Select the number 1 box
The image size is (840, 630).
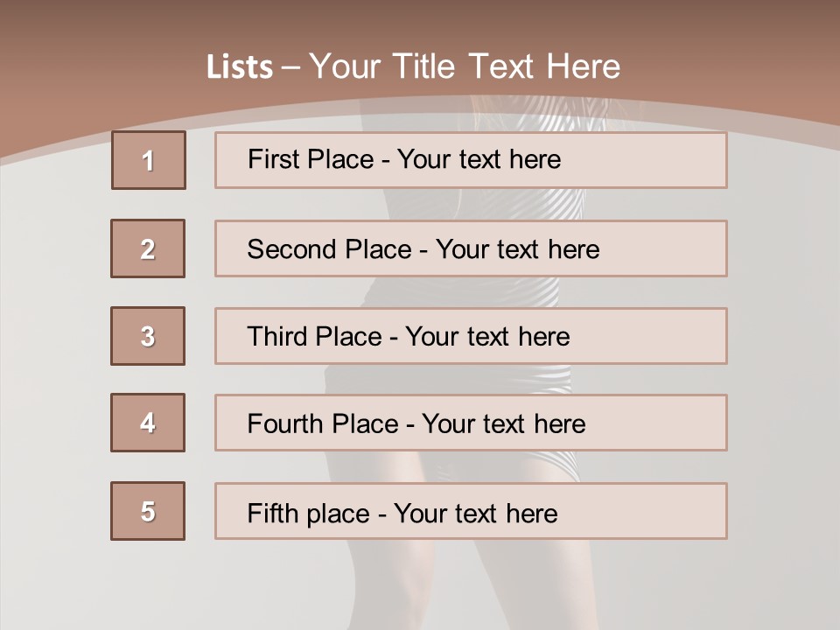tap(149, 160)
